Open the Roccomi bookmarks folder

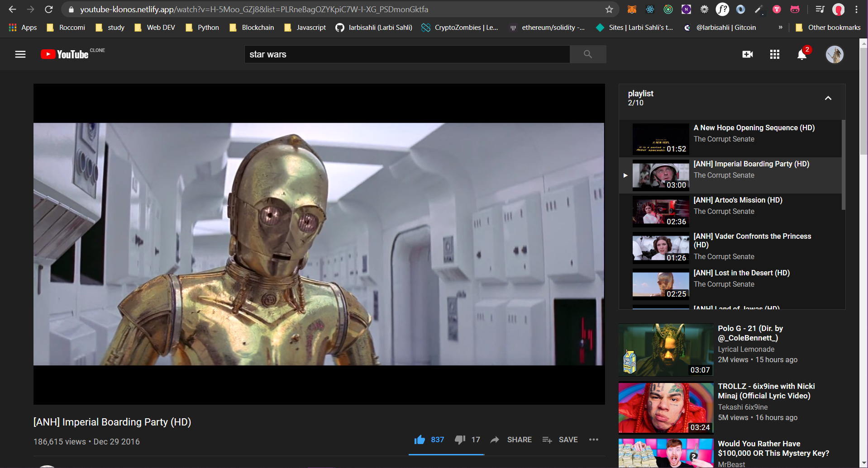[66, 27]
